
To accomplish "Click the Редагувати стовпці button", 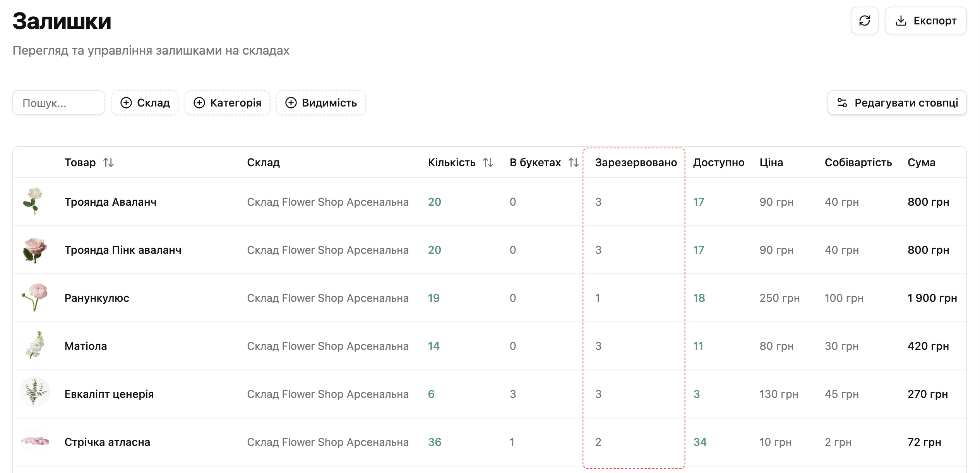I will (x=897, y=103).
